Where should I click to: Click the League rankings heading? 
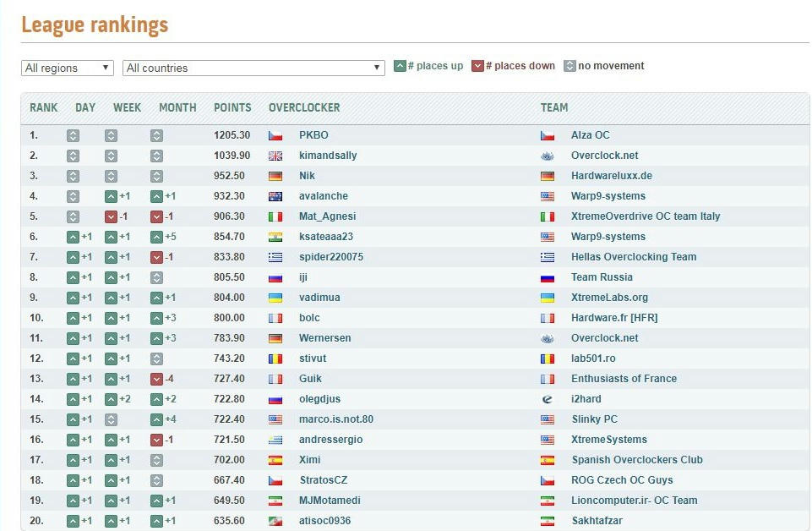pyautogui.click(x=95, y=25)
